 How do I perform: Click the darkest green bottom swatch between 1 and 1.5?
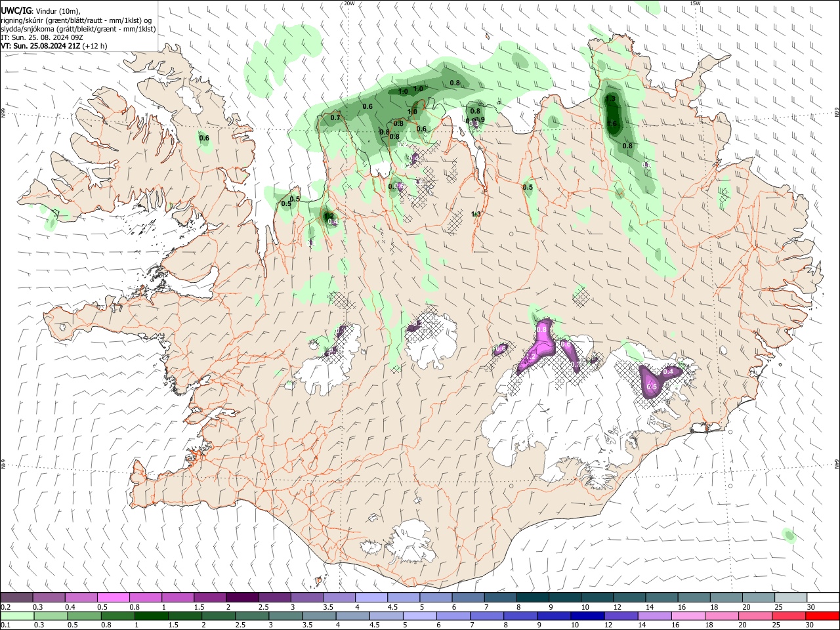click(151, 616)
